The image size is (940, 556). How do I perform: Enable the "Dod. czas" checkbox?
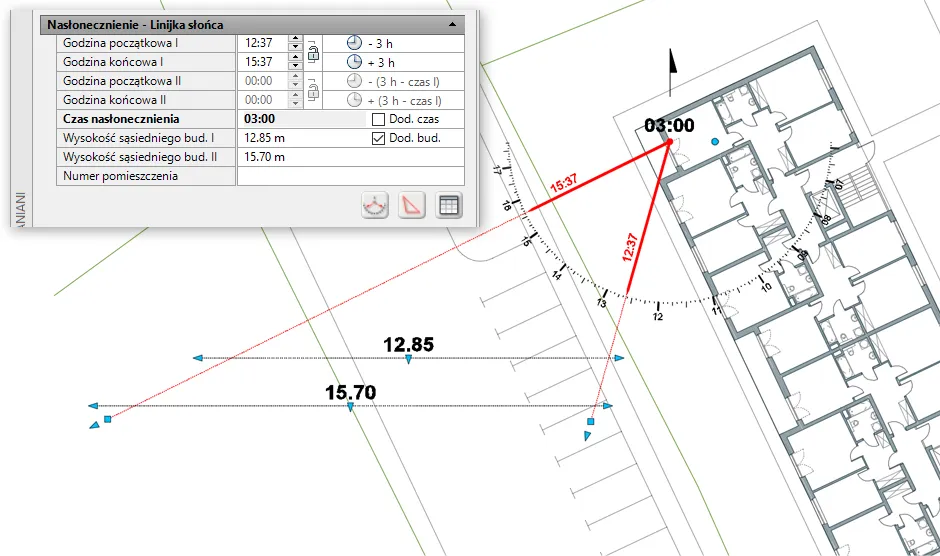(378, 120)
